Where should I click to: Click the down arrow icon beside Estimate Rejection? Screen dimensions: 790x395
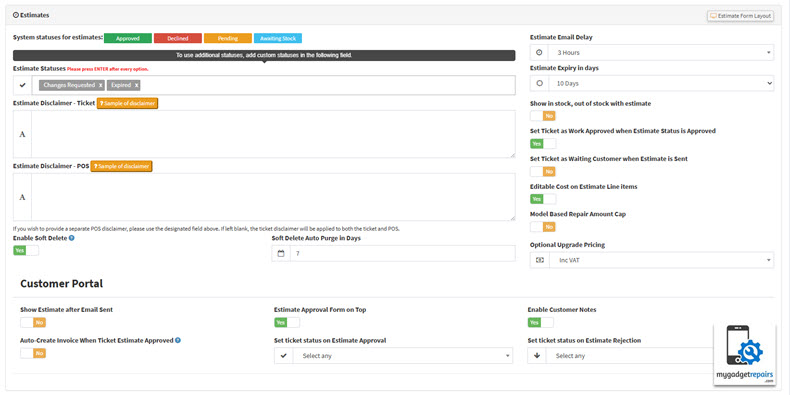click(537, 356)
